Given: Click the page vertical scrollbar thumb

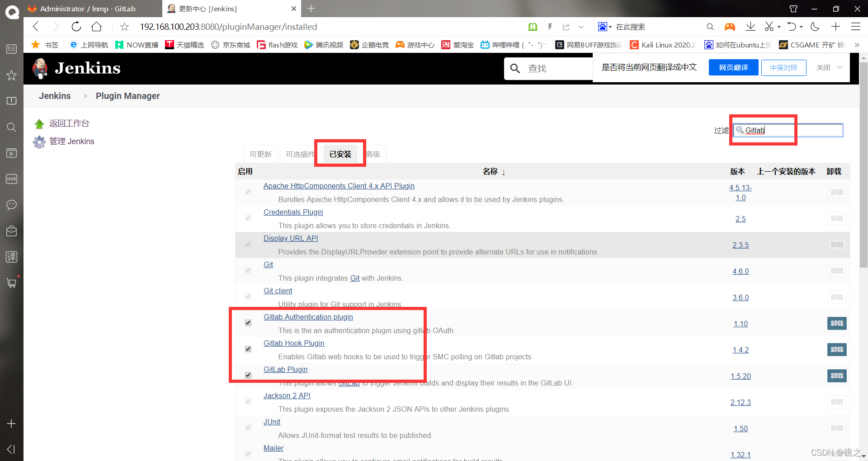Looking at the screenshot, I should [x=863, y=165].
